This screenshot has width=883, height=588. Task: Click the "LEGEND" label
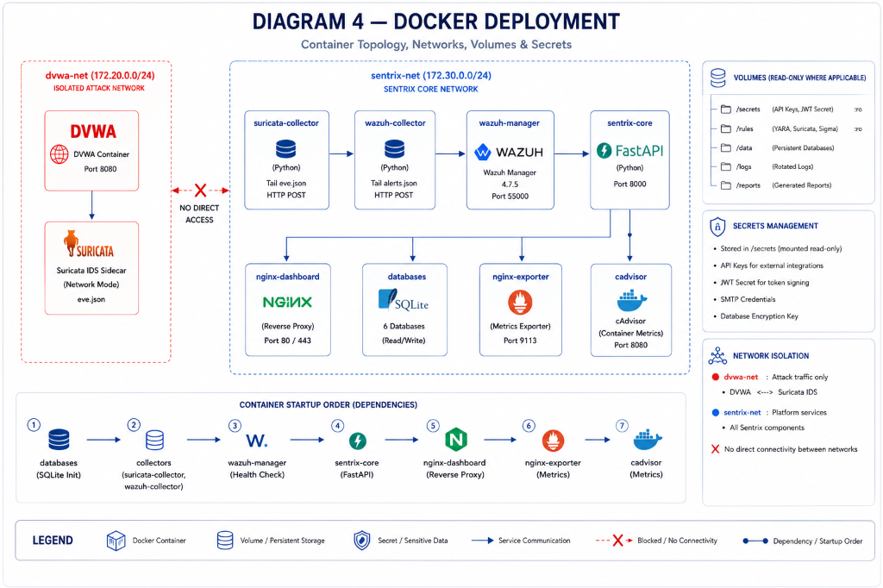[53, 541]
